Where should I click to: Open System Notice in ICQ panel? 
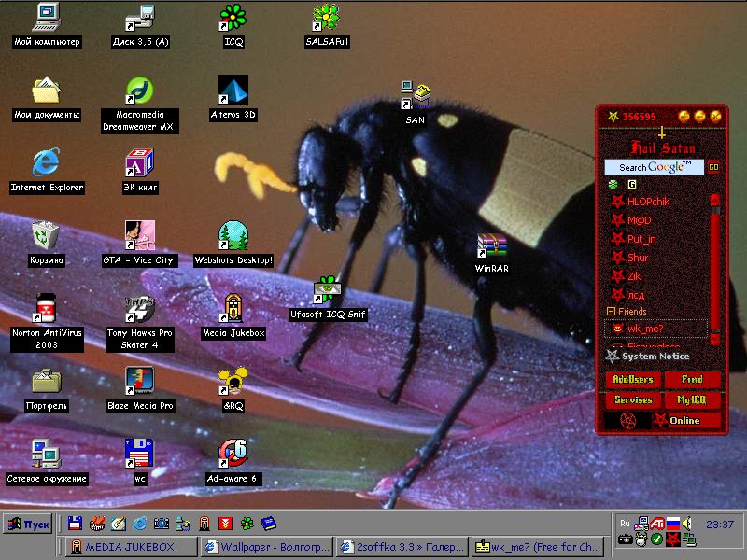647,357
